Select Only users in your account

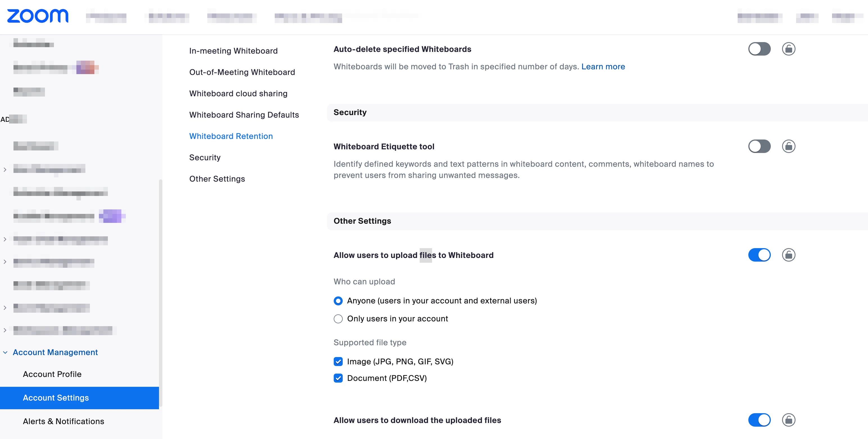pos(338,319)
